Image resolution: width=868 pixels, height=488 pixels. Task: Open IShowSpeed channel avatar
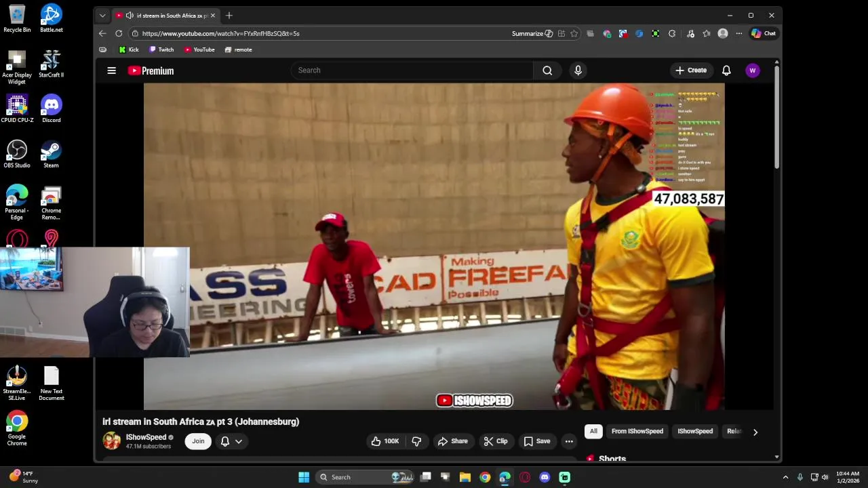pyautogui.click(x=112, y=441)
